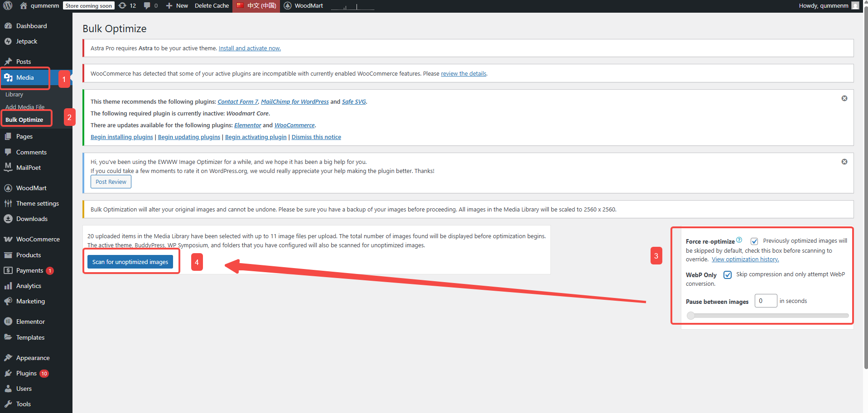Click Scan for unoptimized images
The height and width of the screenshot is (413, 868).
click(x=130, y=262)
